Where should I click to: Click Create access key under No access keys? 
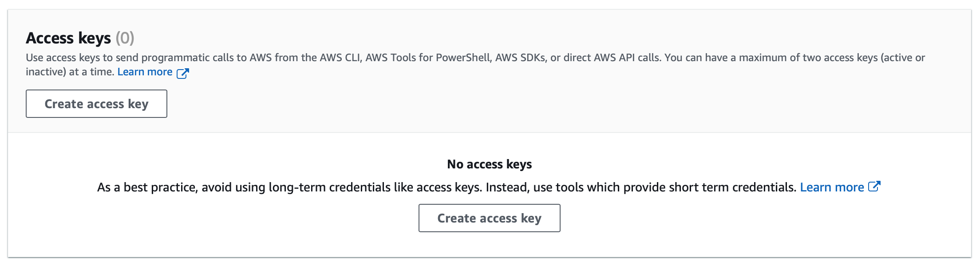489,218
